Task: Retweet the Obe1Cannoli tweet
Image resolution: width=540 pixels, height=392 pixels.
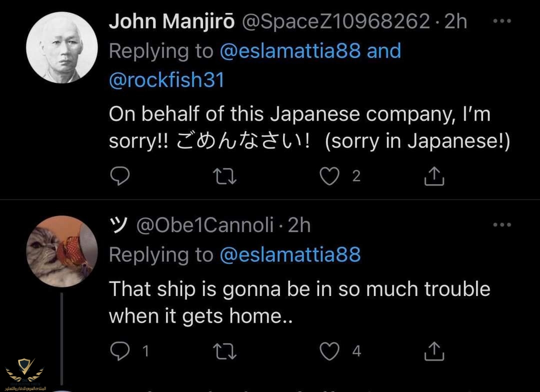Action: click(225, 351)
